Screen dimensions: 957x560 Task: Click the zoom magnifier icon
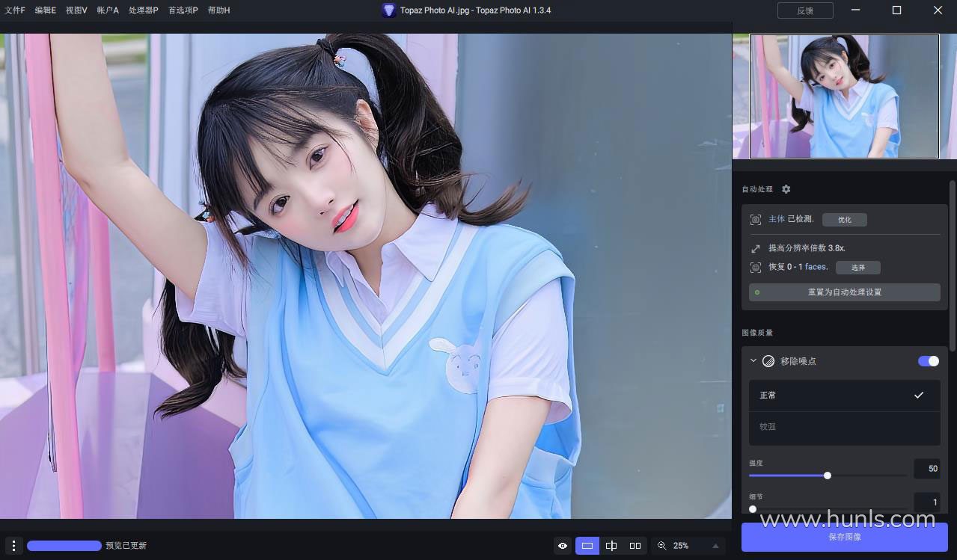coord(661,546)
